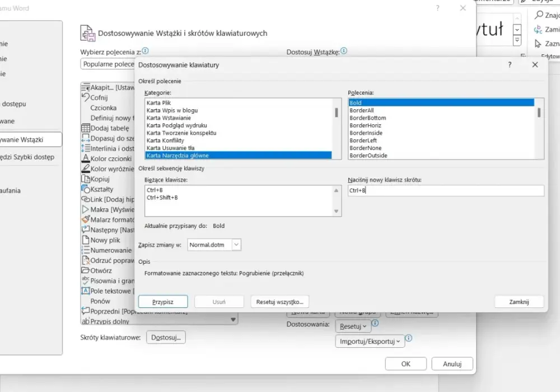Click help question mark in keyboard dialog
The height and width of the screenshot is (392, 560).
point(510,64)
